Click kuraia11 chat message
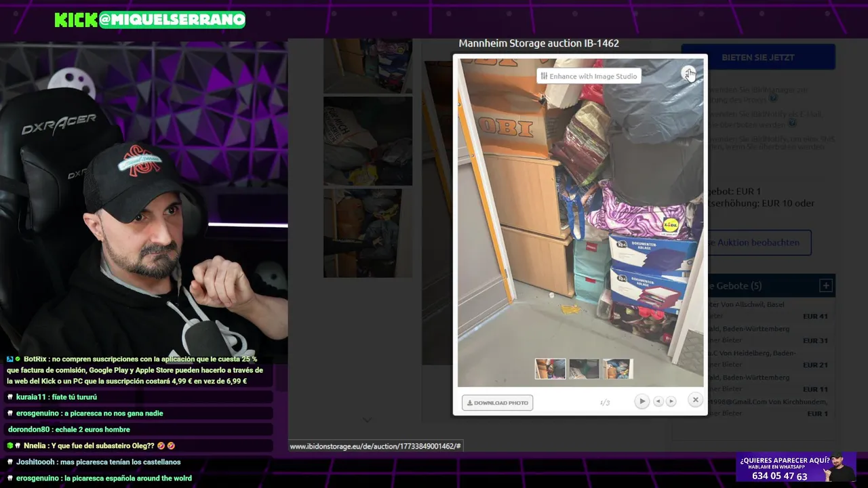868x488 pixels. tap(139, 397)
